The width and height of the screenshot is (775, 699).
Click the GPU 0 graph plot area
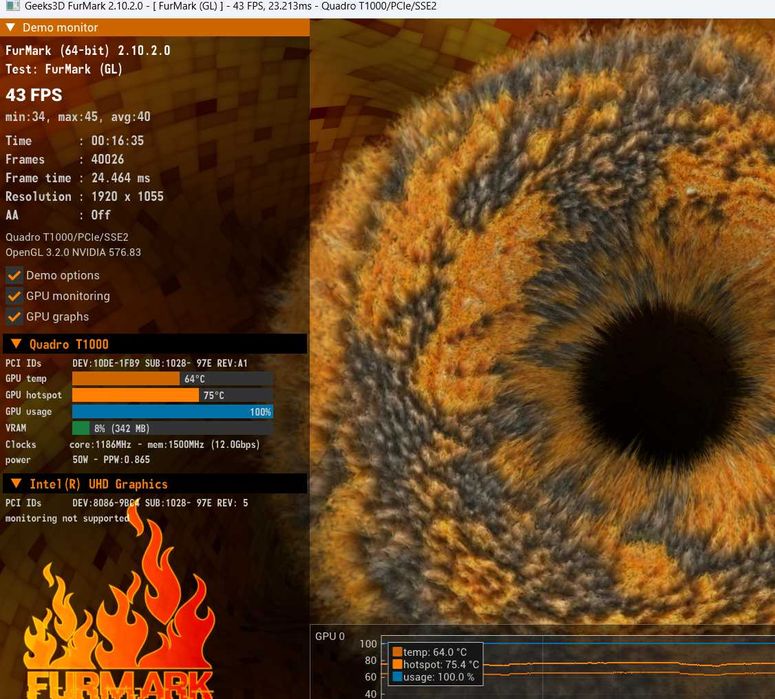coord(577,667)
